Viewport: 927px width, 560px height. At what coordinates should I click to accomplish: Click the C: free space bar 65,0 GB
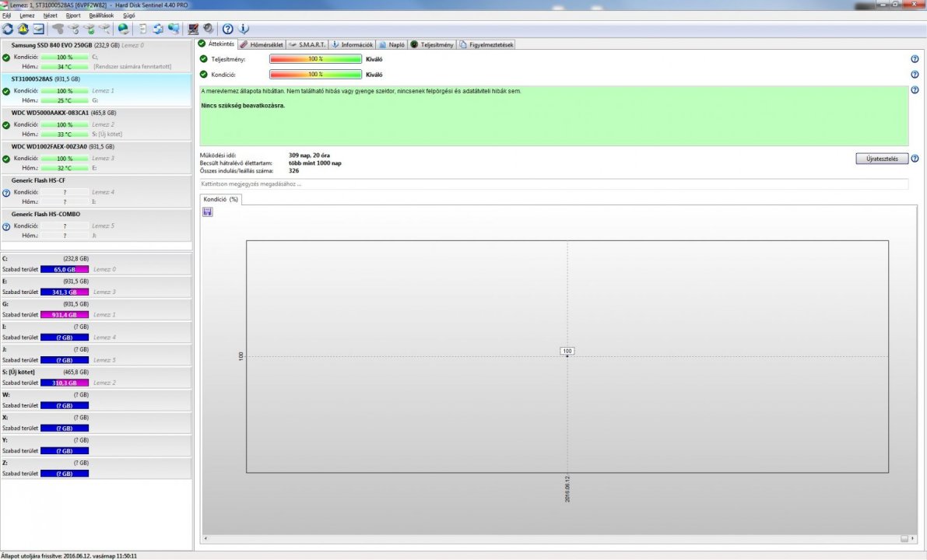pyautogui.click(x=65, y=269)
